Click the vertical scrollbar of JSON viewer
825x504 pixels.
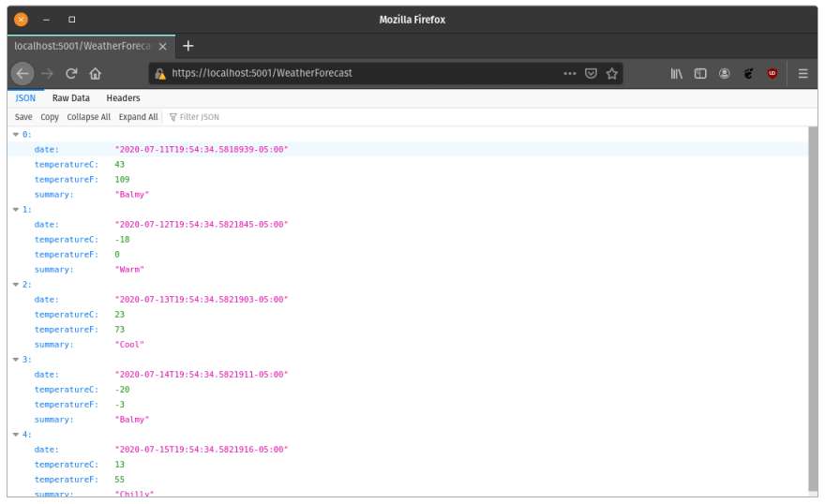[x=813, y=310]
